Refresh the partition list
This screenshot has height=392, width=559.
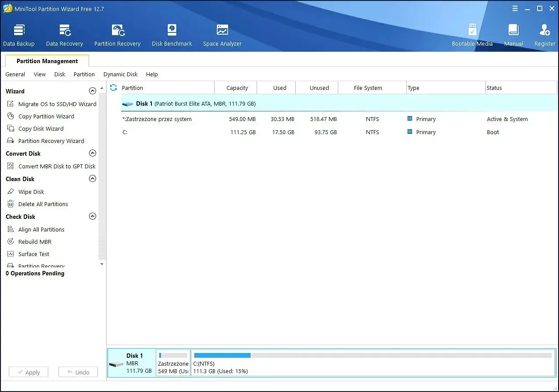114,88
